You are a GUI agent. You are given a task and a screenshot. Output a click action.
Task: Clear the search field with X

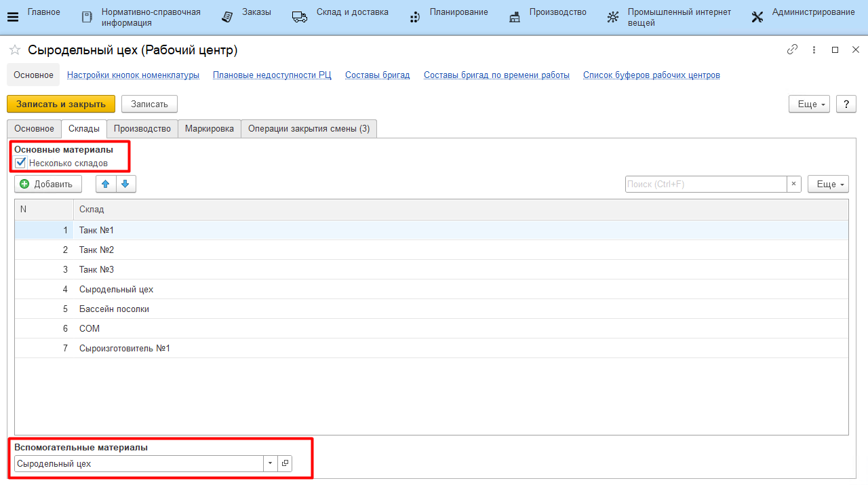794,184
